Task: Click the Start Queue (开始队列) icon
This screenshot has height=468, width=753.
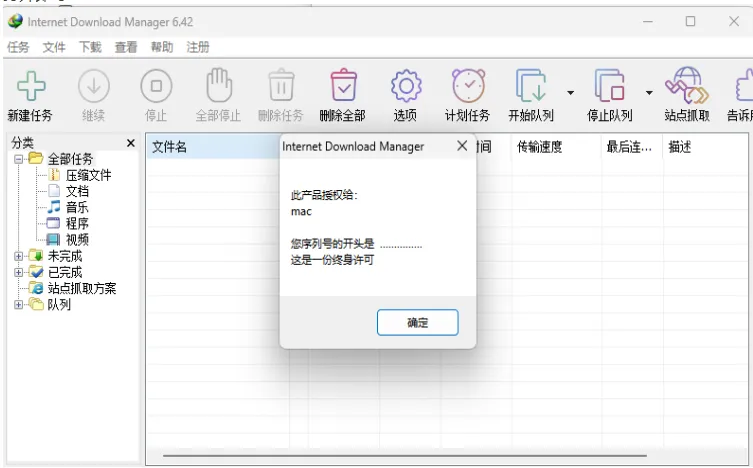Action: [531, 85]
